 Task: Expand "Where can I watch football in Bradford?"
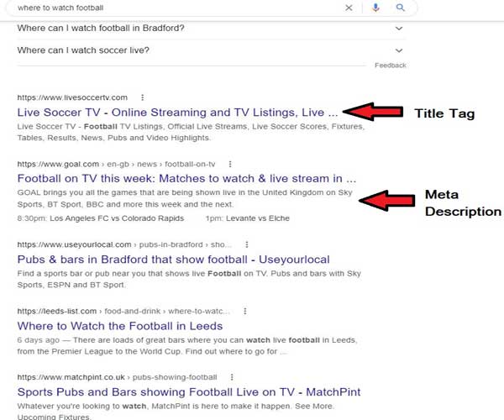tap(211, 29)
